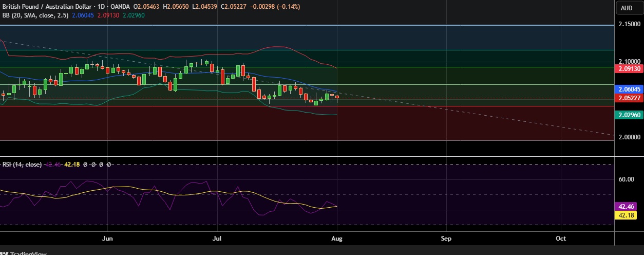
Task: Select the BB (20, SMA, close, 2.5) indicator legend
Action: click(x=35, y=15)
